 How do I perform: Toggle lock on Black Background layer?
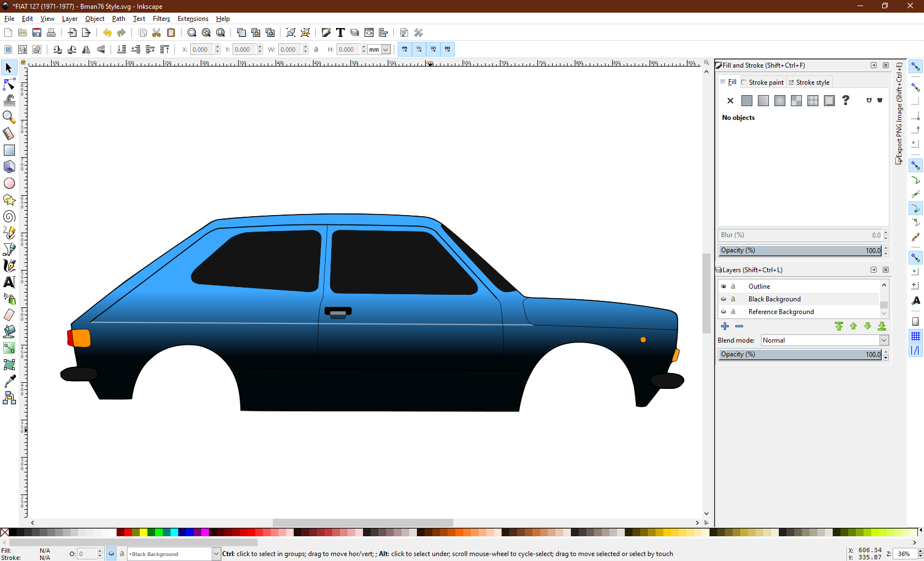tap(733, 299)
